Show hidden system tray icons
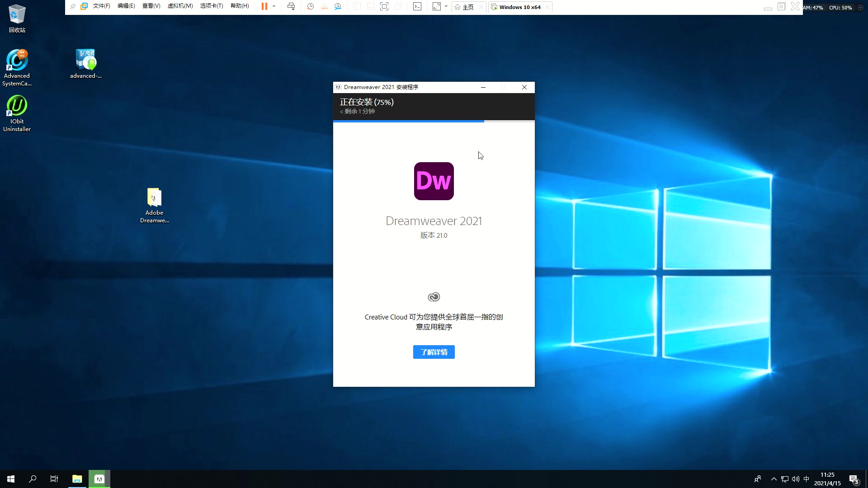868x488 pixels. coord(774,479)
